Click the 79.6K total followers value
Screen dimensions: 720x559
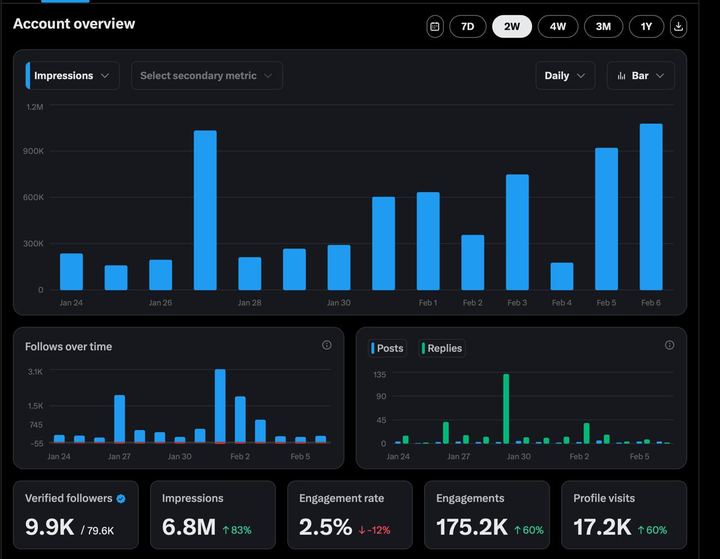pos(100,531)
